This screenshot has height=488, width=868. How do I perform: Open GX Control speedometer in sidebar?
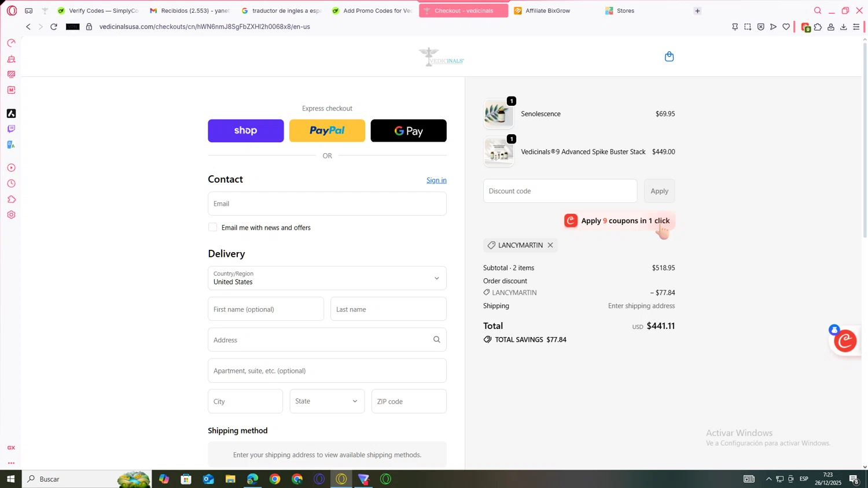click(11, 43)
